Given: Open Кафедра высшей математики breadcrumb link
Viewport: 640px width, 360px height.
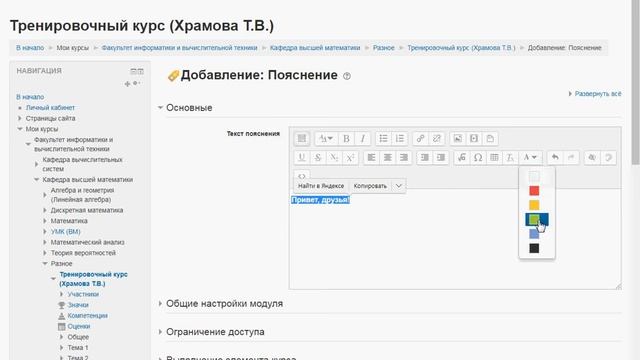Looking at the screenshot, I should pos(315,48).
